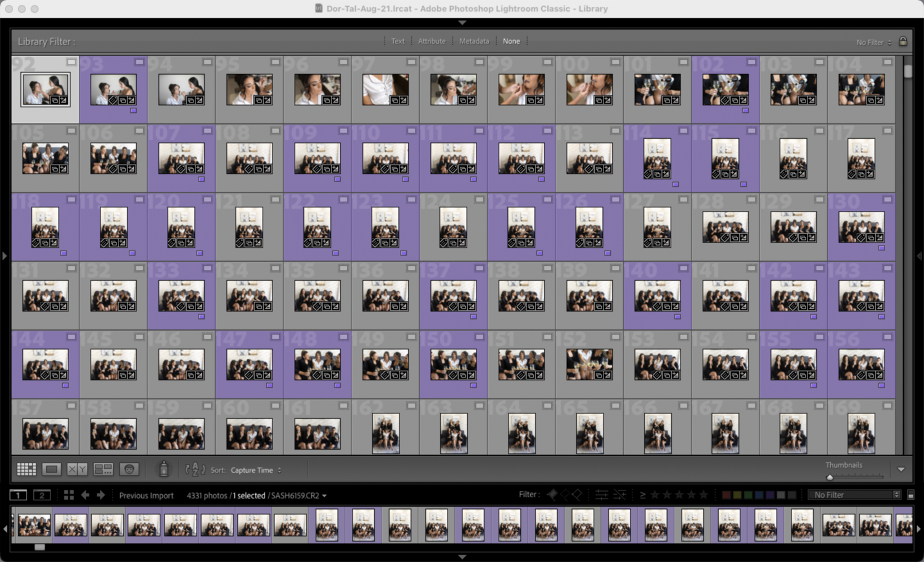This screenshot has width=924, height=562.
Task: Filter by unedited photos
Action: point(620,495)
